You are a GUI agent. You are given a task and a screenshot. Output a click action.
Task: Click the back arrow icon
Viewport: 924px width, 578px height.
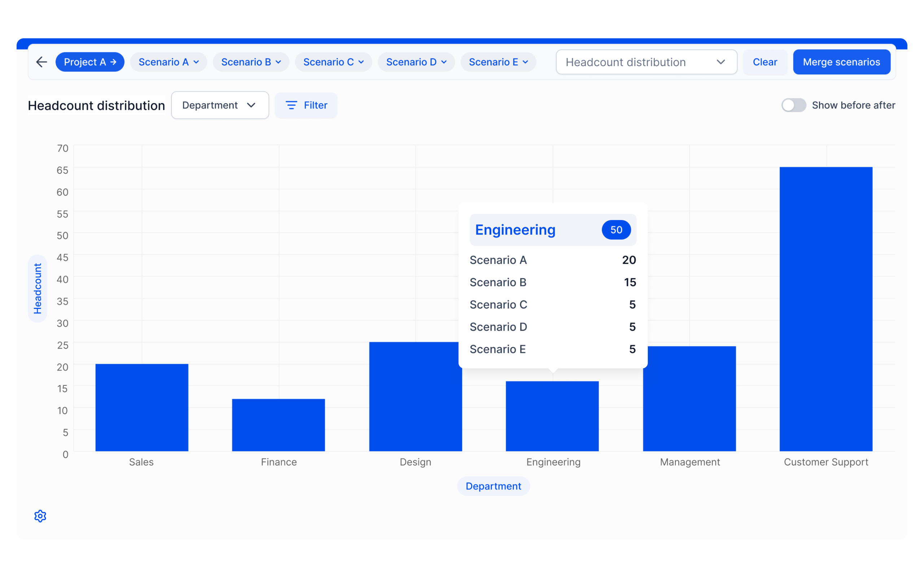point(41,62)
